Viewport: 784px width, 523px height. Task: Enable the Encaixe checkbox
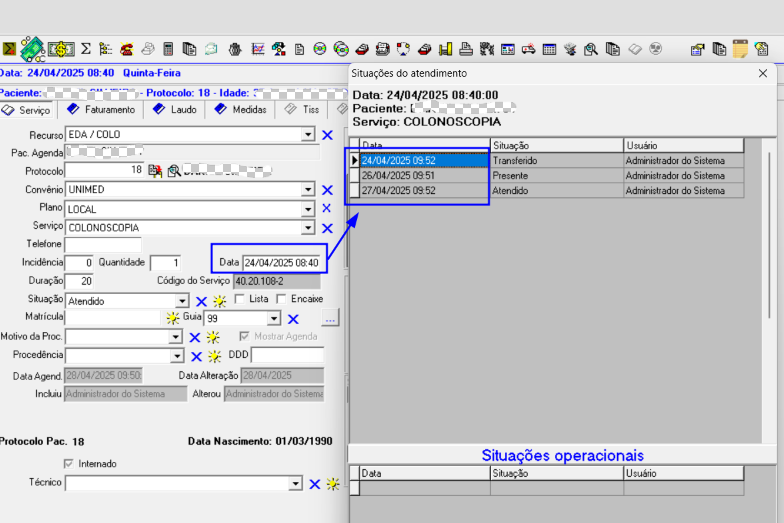point(281,299)
